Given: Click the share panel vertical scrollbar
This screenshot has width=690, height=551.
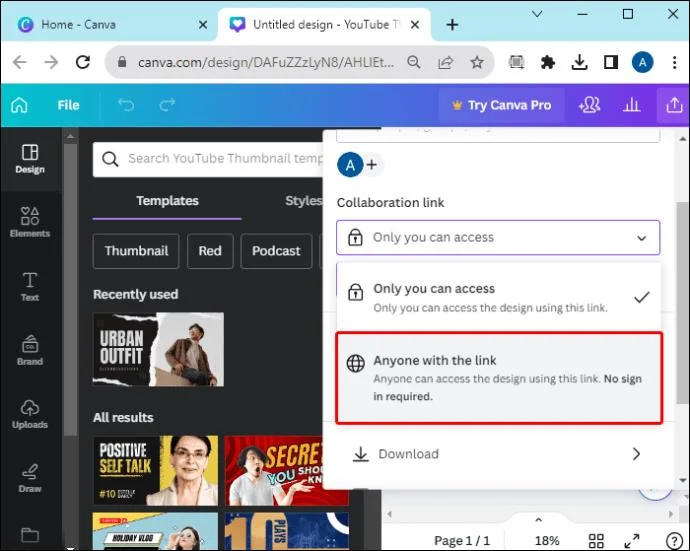Looking at the screenshot, I should [682, 305].
